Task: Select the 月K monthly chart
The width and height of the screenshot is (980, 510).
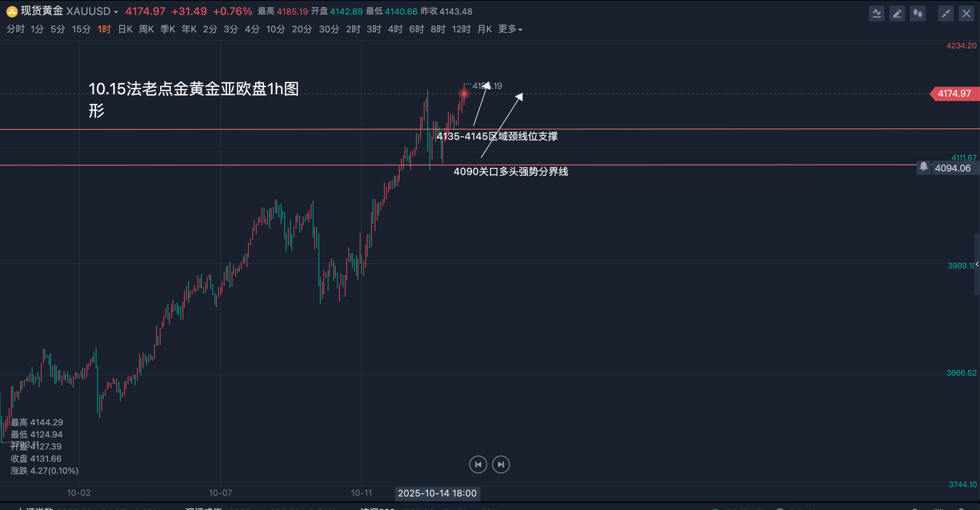Action: pyautogui.click(x=484, y=29)
